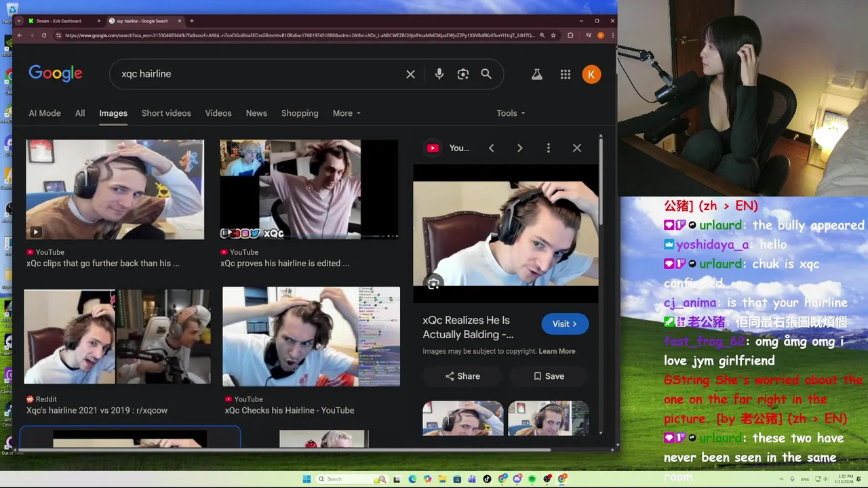Open Microsoft Edge from the taskbar

point(412,479)
